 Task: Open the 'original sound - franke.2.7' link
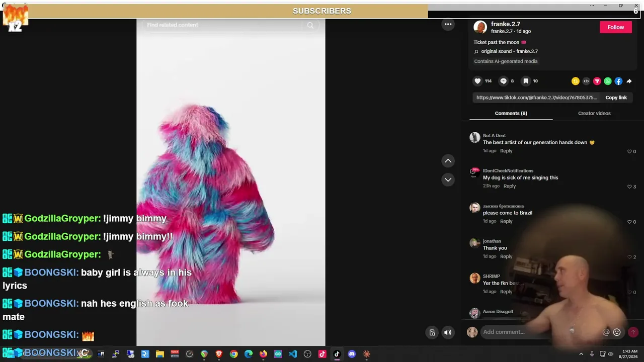[x=509, y=51]
